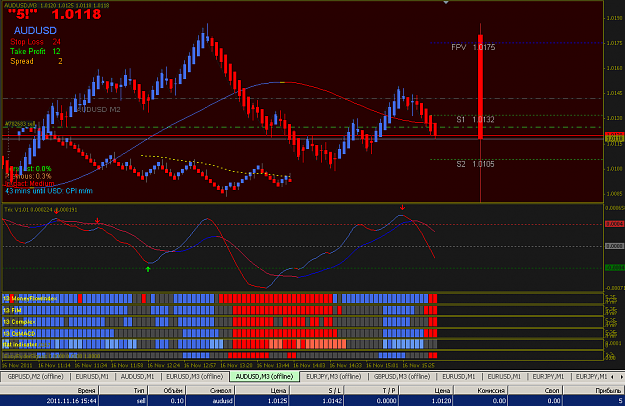Viewport: 625px width, 406px height.
Task: Click the USD: CPI m/m news countdown text
Action: pos(49,191)
